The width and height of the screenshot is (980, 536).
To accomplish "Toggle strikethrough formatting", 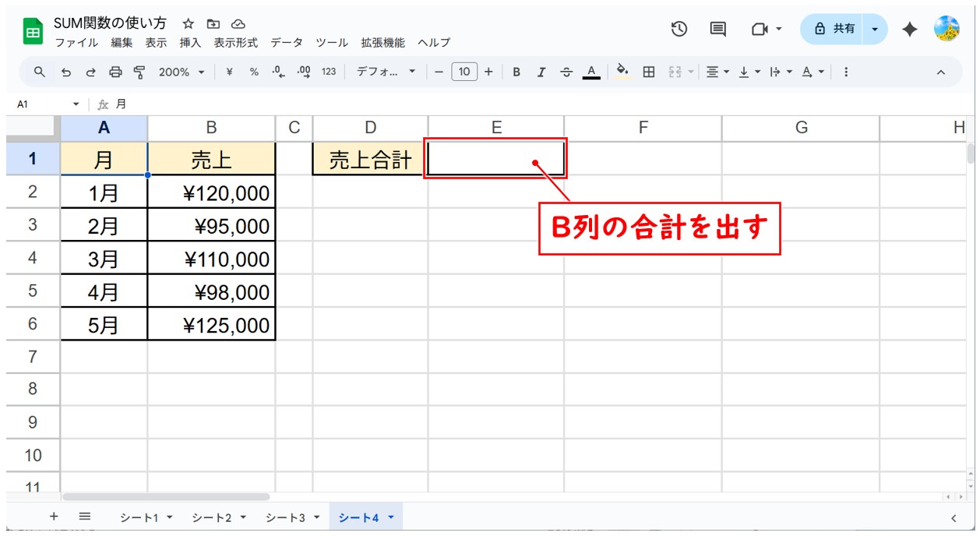I will [566, 72].
